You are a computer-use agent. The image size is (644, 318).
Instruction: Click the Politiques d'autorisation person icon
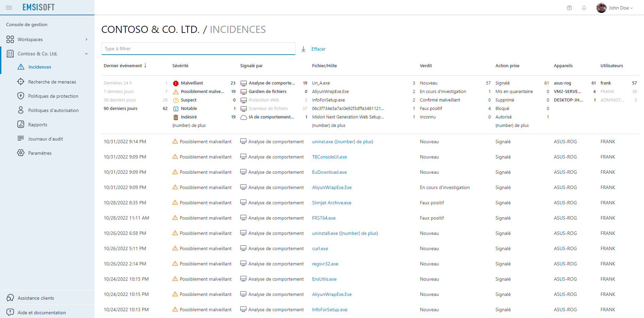(21, 110)
